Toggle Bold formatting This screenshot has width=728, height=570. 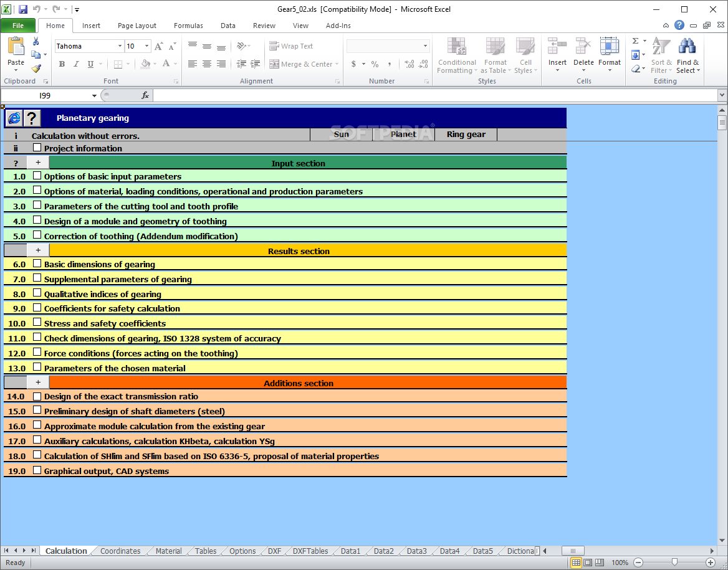point(62,64)
